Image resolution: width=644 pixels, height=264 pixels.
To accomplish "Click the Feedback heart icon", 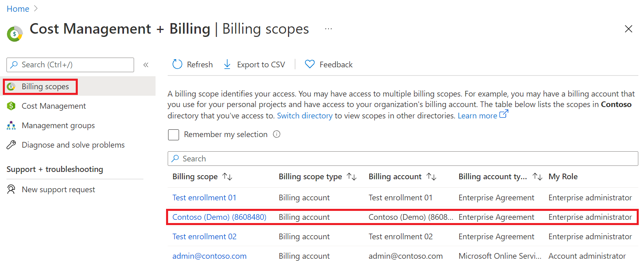I will (x=310, y=64).
